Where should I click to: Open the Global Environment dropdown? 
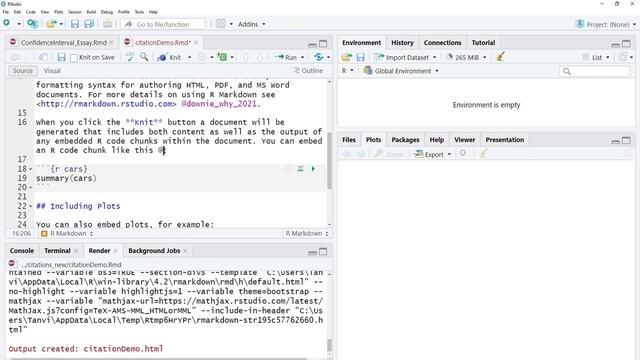point(401,71)
